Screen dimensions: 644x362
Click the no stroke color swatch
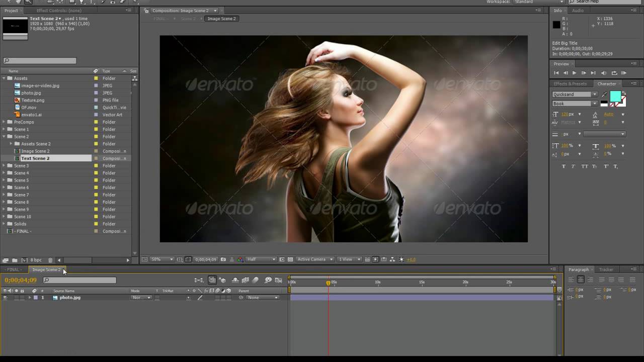tap(613, 104)
